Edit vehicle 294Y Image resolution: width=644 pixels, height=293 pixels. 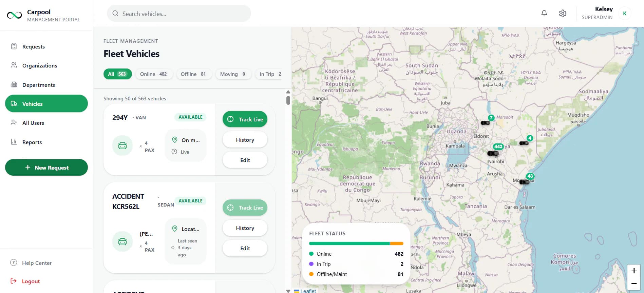tap(245, 160)
